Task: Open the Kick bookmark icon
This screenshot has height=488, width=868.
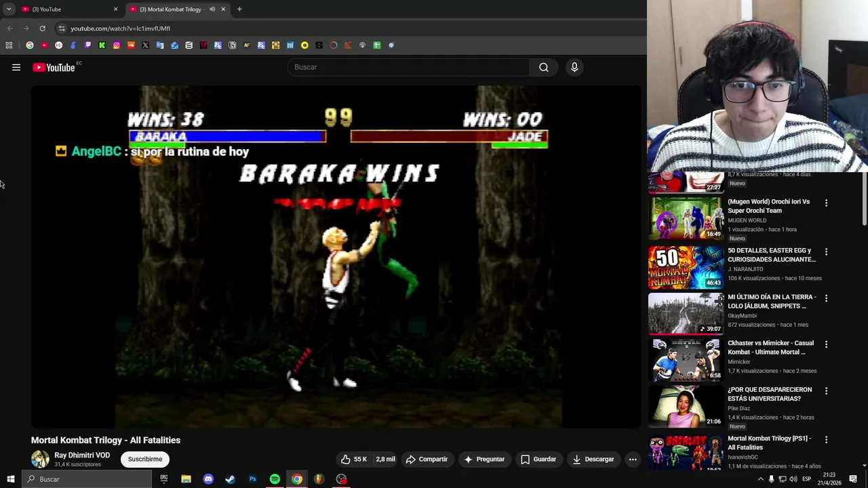Action: coord(102,45)
